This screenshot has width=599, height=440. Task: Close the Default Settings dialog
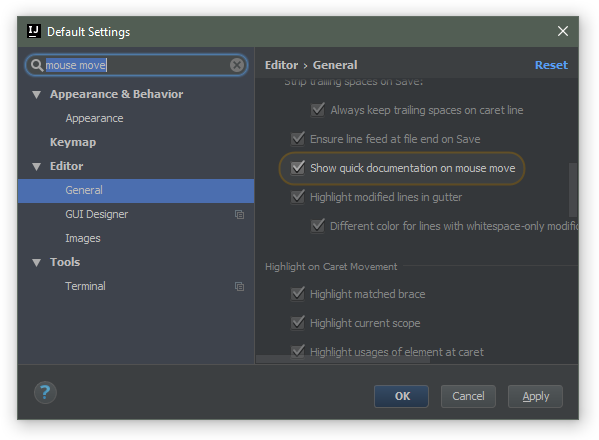click(563, 31)
